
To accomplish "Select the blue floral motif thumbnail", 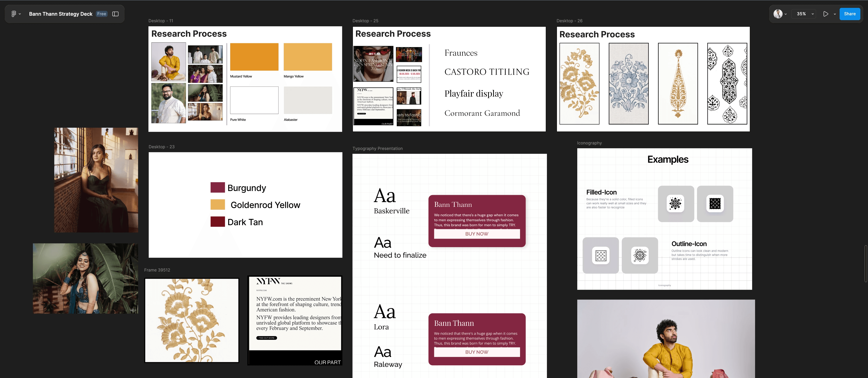I will (x=628, y=83).
